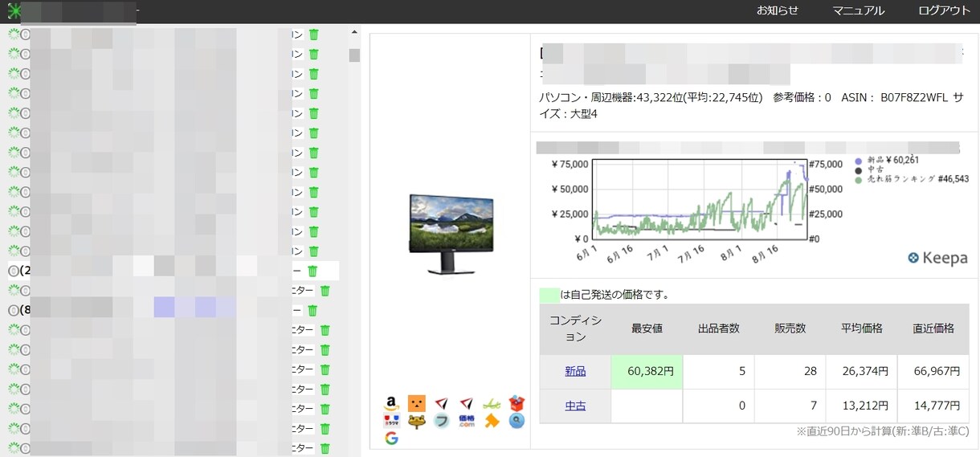980x457 pixels.
Task: Click the round フ icon
Action: coord(441,421)
